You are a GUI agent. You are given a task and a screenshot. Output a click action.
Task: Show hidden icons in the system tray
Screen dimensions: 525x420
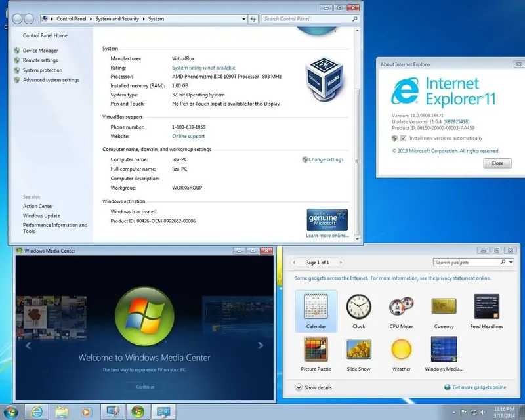pyautogui.click(x=453, y=412)
